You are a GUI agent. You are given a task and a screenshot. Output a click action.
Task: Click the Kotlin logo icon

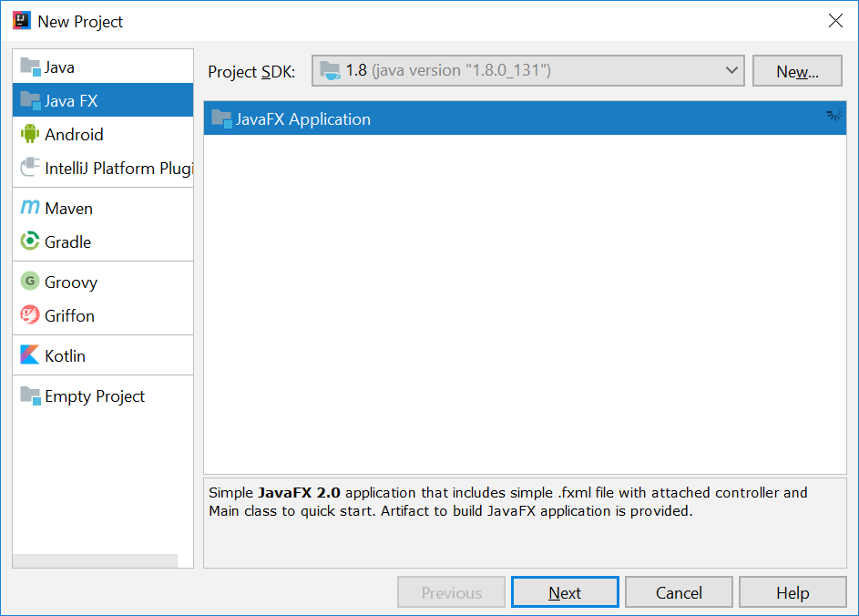[30, 355]
